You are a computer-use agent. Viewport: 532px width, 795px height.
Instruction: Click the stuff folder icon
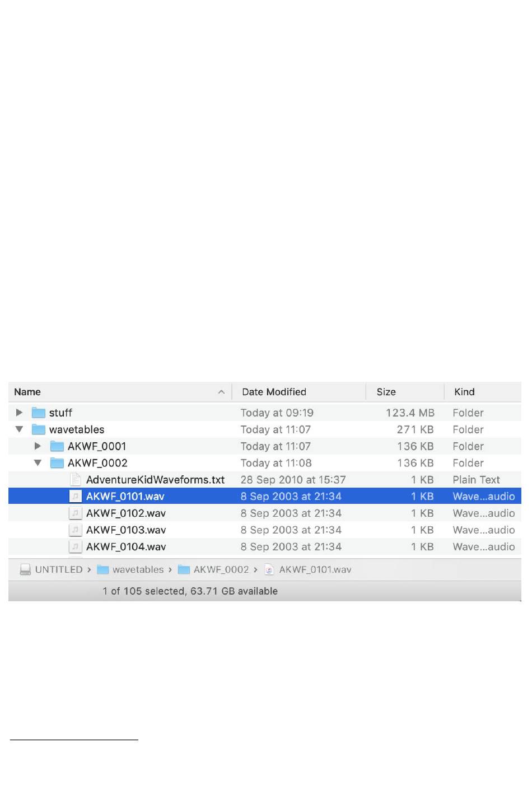coord(39,413)
